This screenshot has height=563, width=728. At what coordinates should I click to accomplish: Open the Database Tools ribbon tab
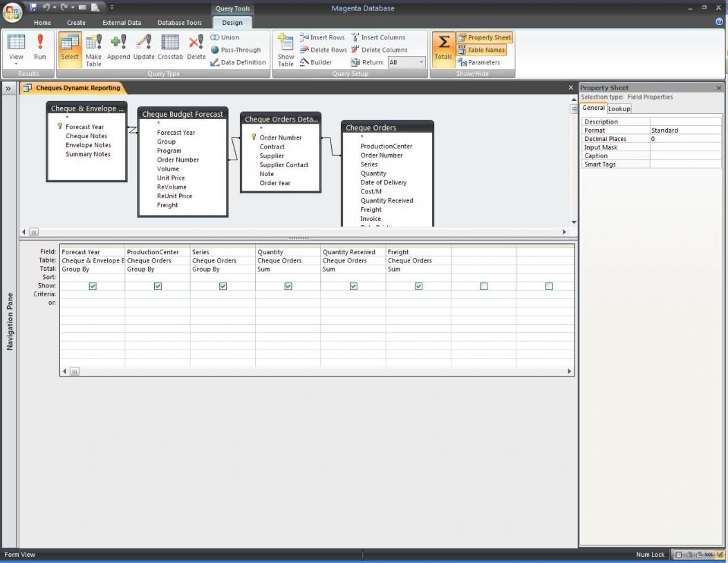pos(179,23)
